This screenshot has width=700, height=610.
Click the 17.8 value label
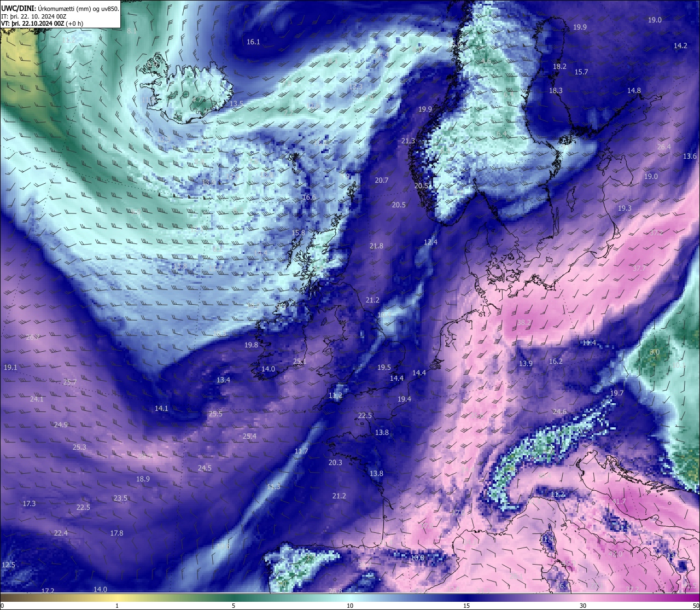(116, 533)
